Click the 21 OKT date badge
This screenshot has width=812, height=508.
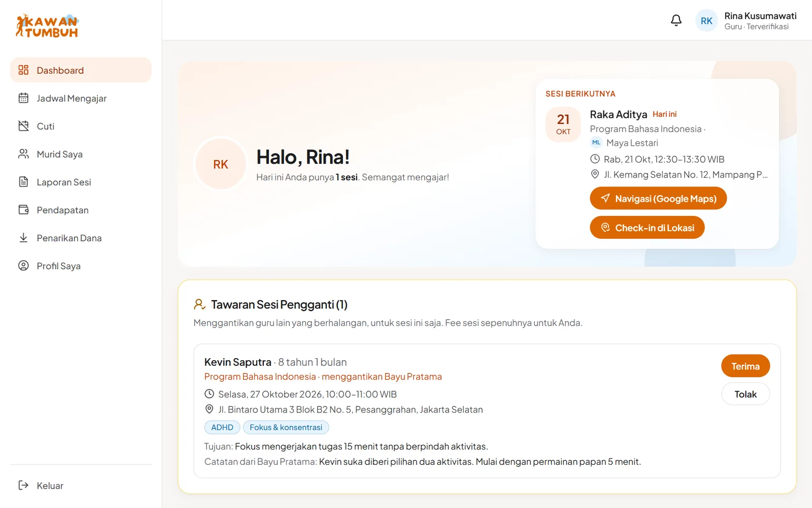[x=563, y=124]
